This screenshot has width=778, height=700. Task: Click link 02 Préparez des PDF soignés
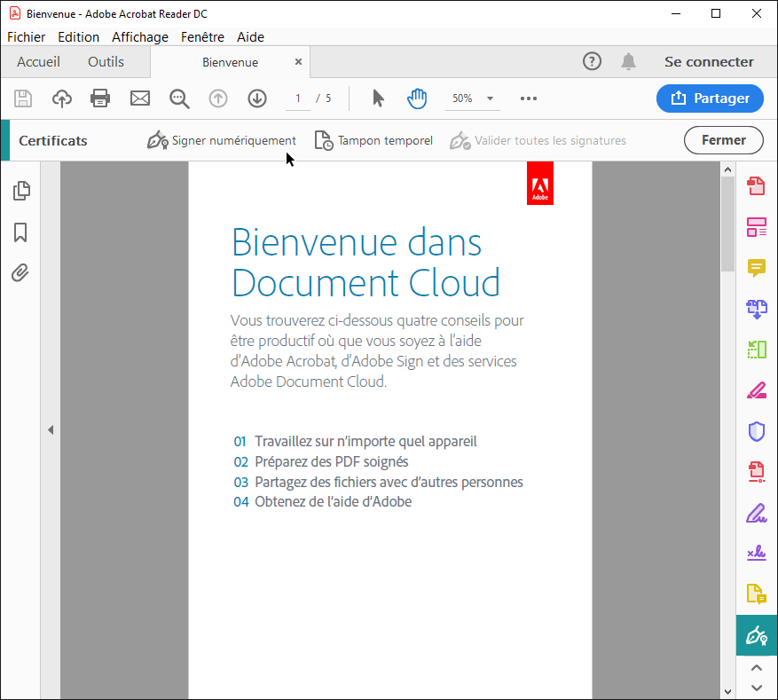click(321, 462)
